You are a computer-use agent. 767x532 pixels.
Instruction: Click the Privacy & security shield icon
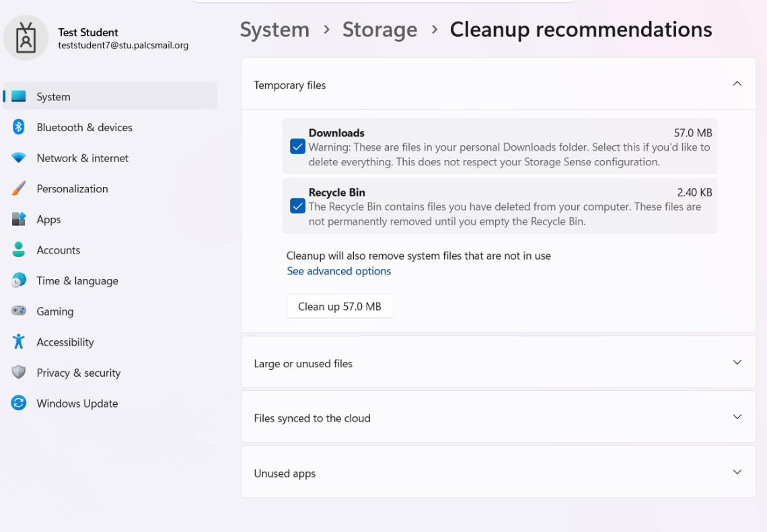[19, 373]
